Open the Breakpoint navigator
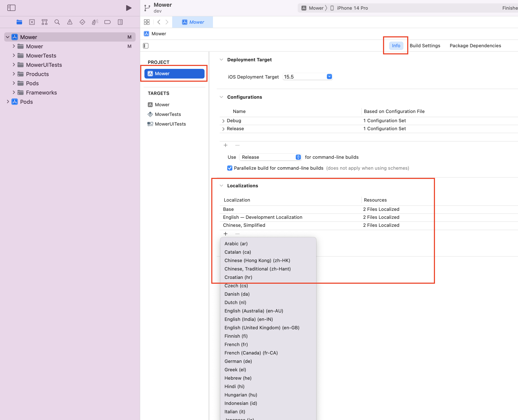This screenshot has height=420, width=518. coord(107,22)
